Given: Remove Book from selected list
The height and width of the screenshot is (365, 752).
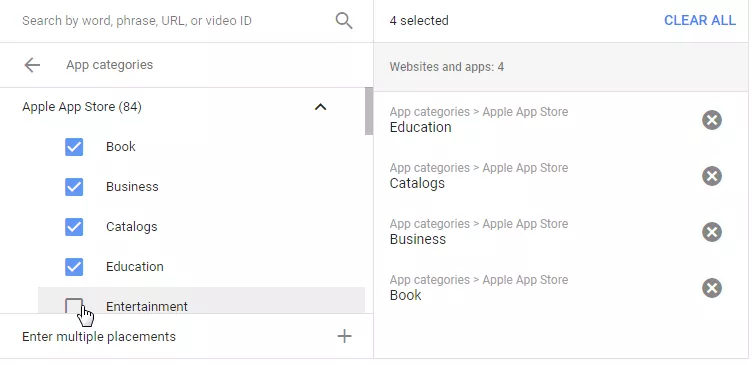Looking at the screenshot, I should 712,288.
